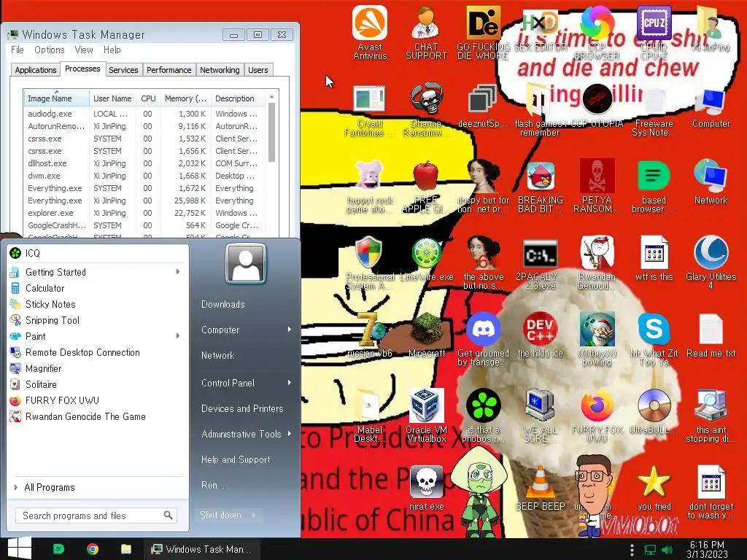Screen dimensions: 747x560
Task: Show hidden tray icons
Action: pos(632,550)
